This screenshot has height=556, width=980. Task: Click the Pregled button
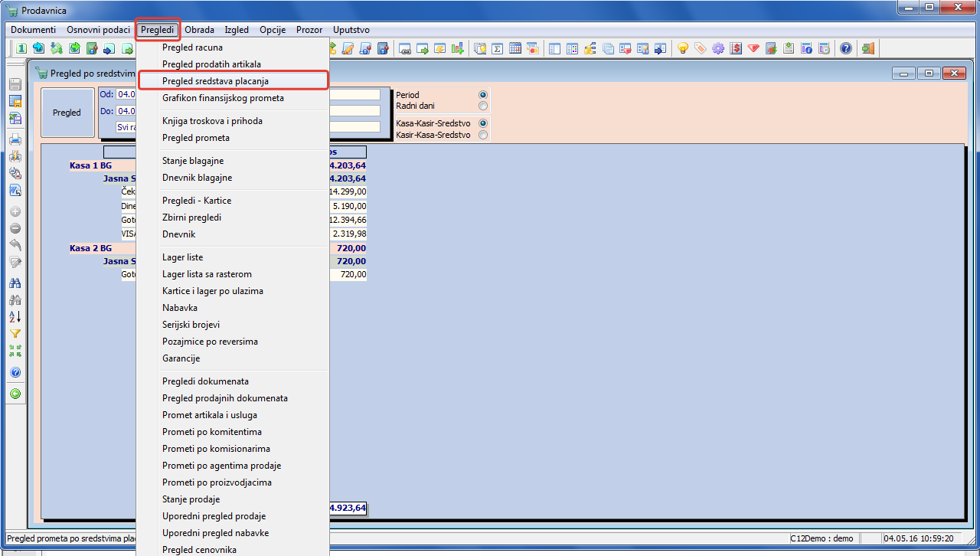click(67, 113)
